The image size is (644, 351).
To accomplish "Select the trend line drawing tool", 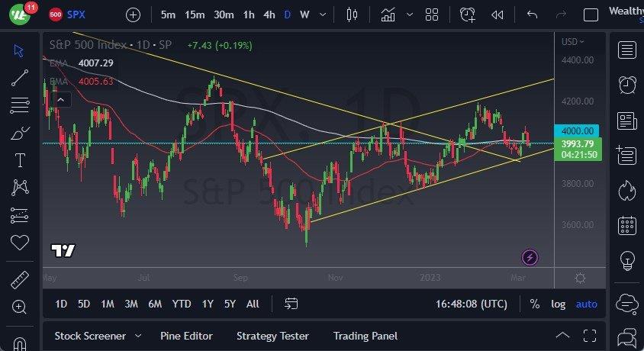I will [21, 77].
